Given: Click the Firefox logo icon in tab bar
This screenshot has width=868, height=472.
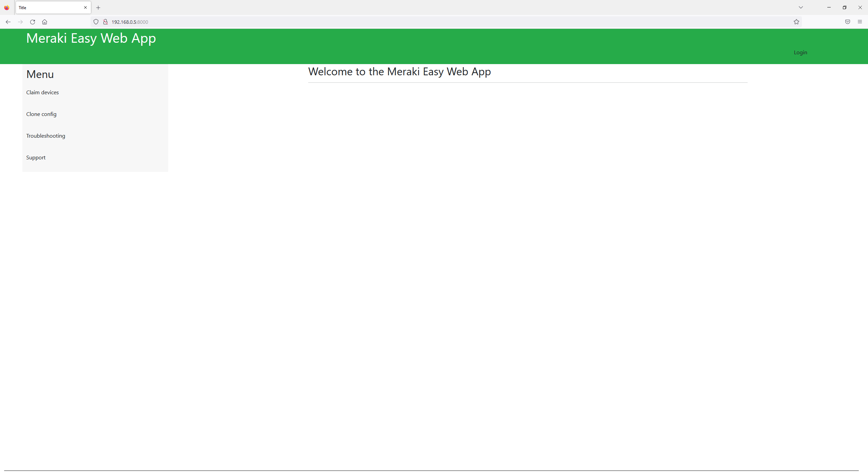Looking at the screenshot, I should point(7,7).
